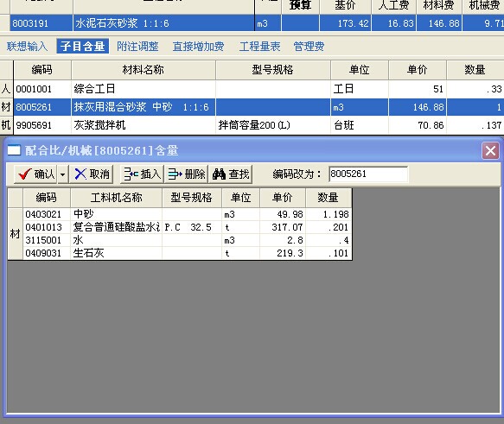Click the quantity cell 1.198
The image size is (504, 424).
coord(329,214)
